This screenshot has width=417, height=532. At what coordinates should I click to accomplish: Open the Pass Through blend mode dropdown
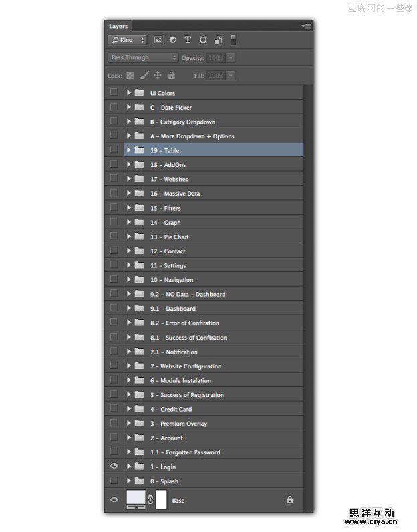143,58
